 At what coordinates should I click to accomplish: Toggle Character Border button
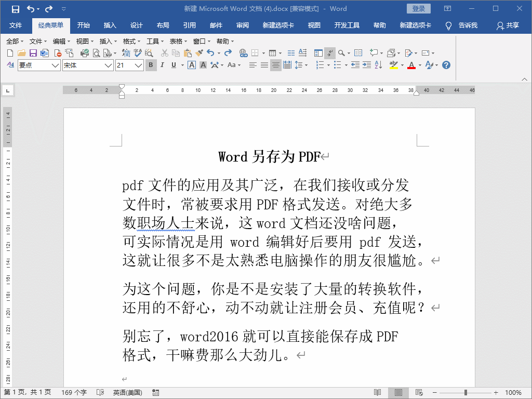pyautogui.click(x=192, y=65)
